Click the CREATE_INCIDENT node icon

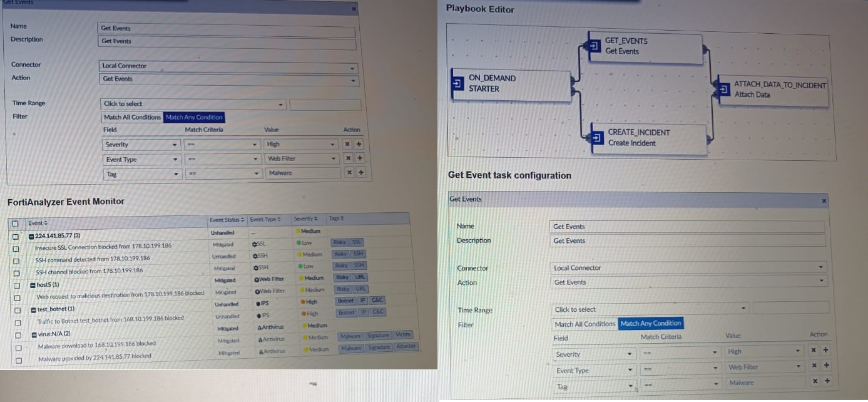pyautogui.click(x=597, y=138)
